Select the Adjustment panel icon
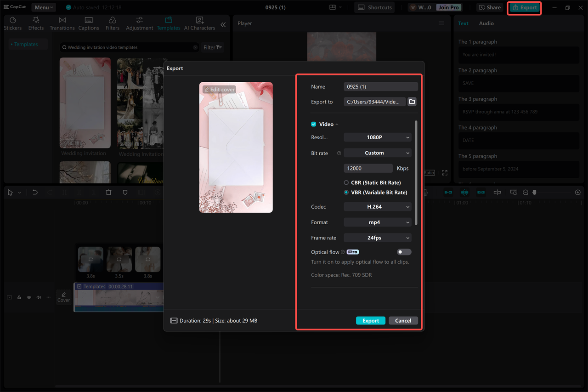 (139, 22)
